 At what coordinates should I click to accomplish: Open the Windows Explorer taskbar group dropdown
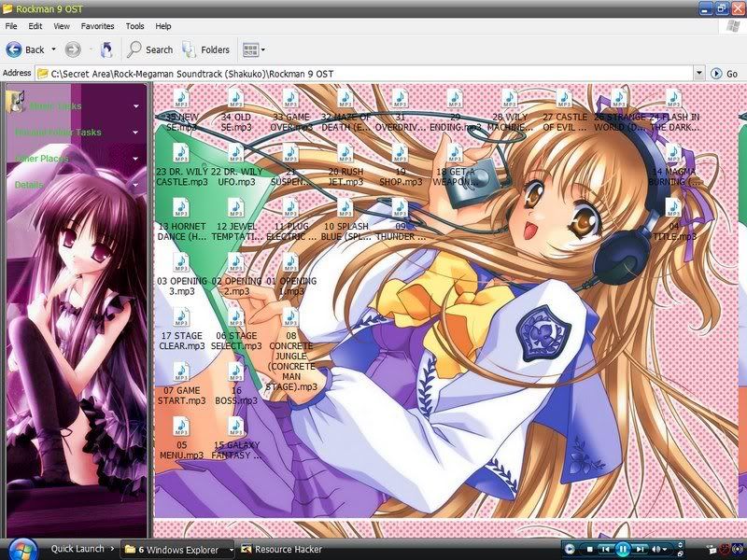click(x=232, y=550)
